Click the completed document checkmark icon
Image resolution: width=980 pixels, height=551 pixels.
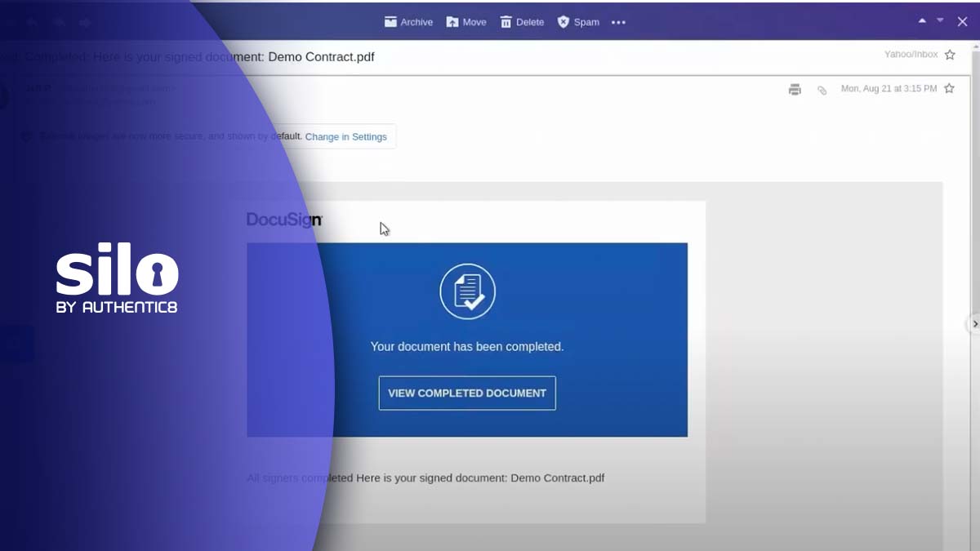(467, 291)
